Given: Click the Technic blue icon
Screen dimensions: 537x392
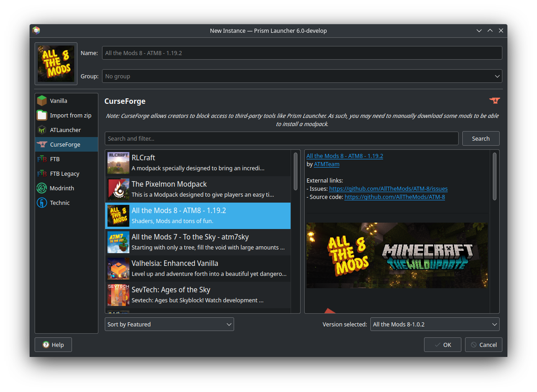Looking at the screenshot, I should click(42, 203).
